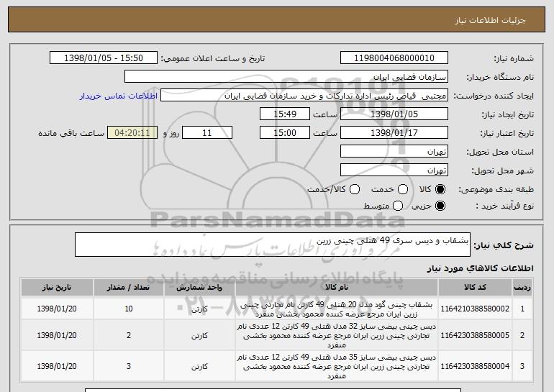Click product code 1164230388580005
Viewport: 554px width, 392px height.
[x=475, y=335]
